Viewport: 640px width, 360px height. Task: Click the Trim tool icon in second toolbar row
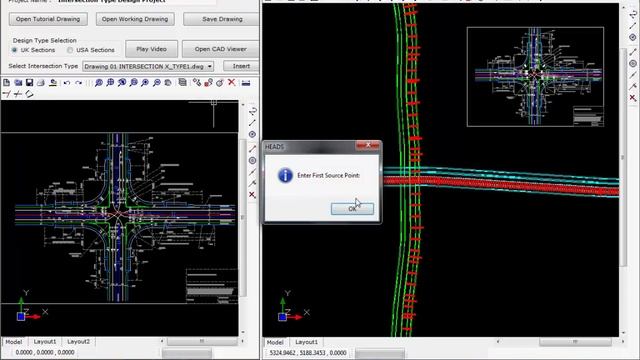6,94
